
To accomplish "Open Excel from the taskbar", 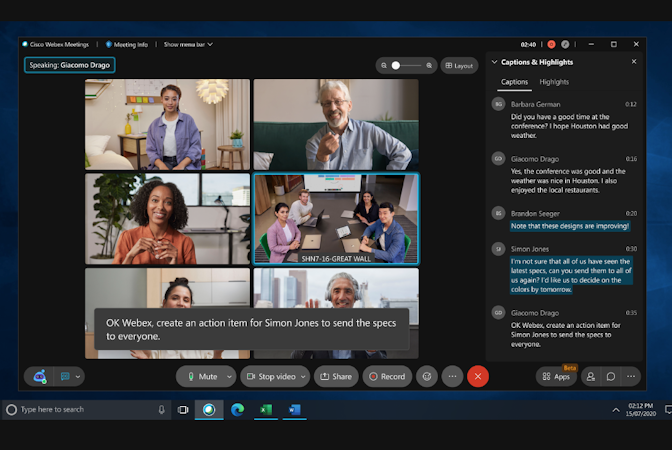I will point(266,410).
